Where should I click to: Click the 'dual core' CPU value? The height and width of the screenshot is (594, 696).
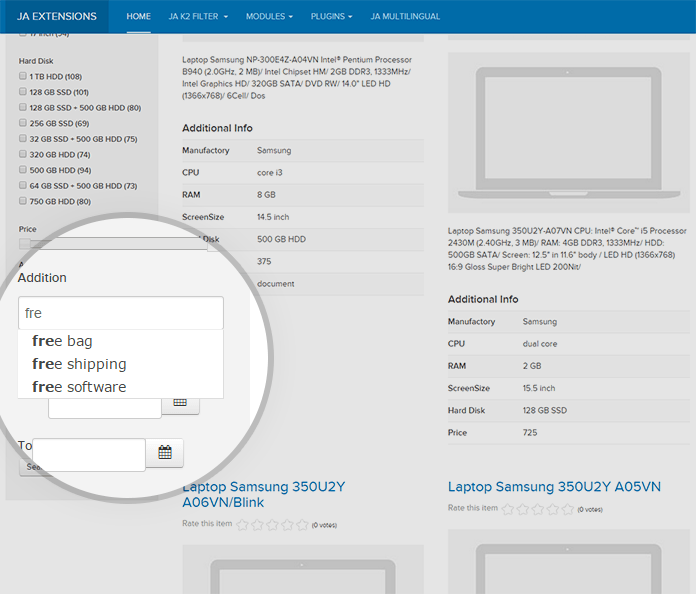coord(540,344)
